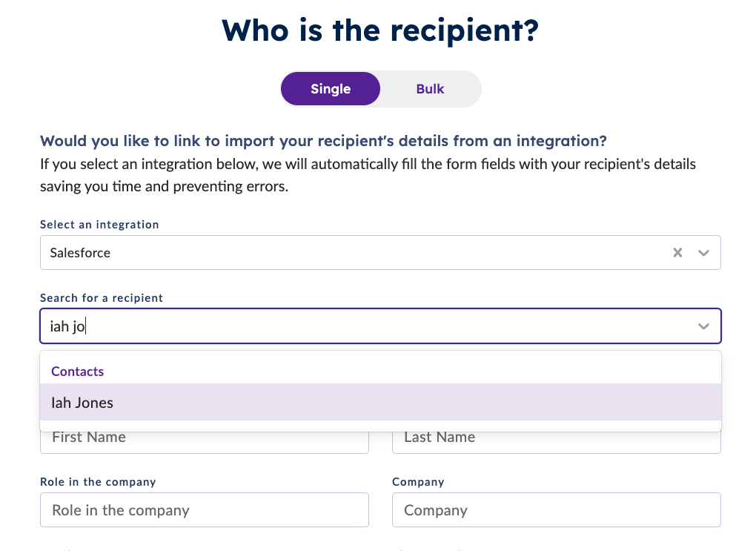The image size is (756, 551).
Task: Switch to the Bulk recipient tab
Action: (430, 88)
